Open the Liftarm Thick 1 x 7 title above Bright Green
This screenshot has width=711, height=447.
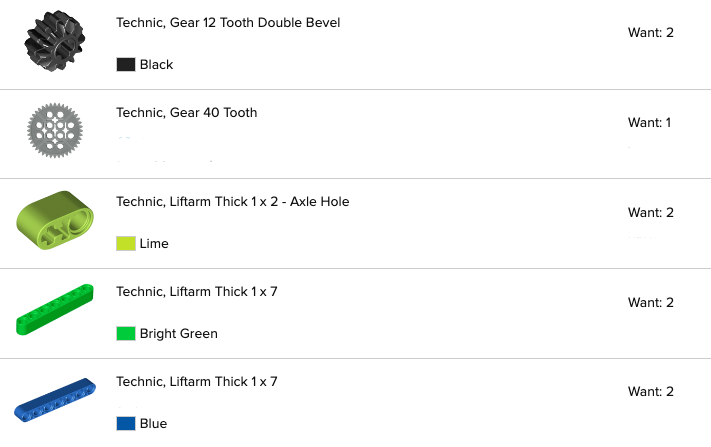[197, 292]
